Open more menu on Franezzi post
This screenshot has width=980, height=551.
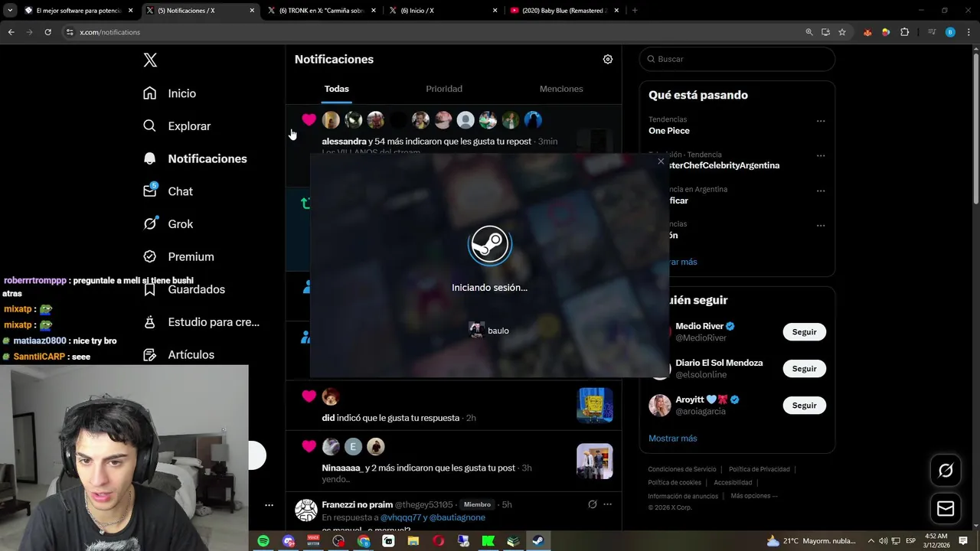pos(608,504)
